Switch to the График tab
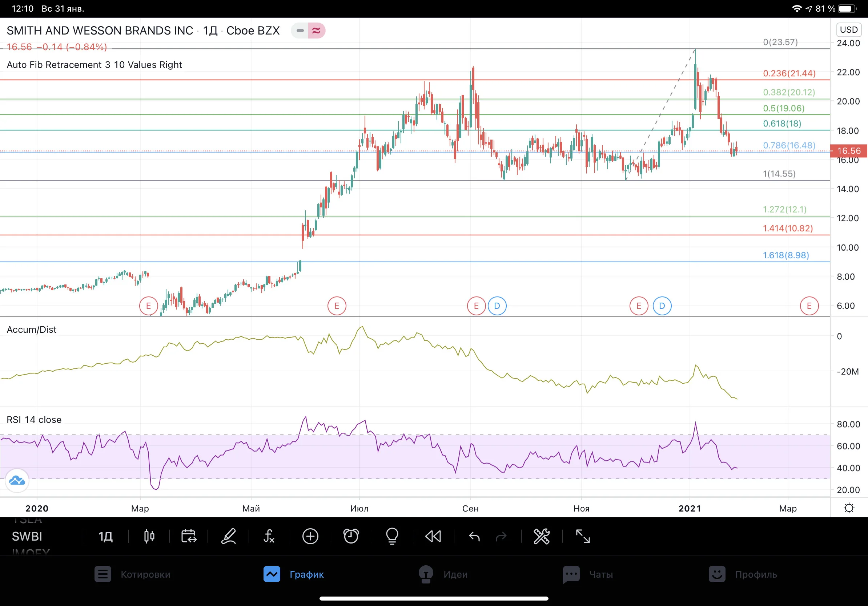Image resolution: width=868 pixels, height=606 pixels. tap(294, 574)
